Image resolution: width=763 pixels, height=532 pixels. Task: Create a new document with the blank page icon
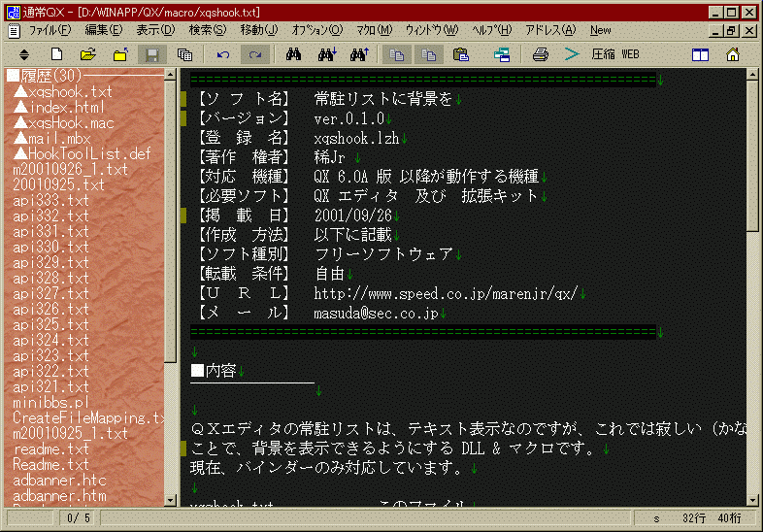click(56, 54)
